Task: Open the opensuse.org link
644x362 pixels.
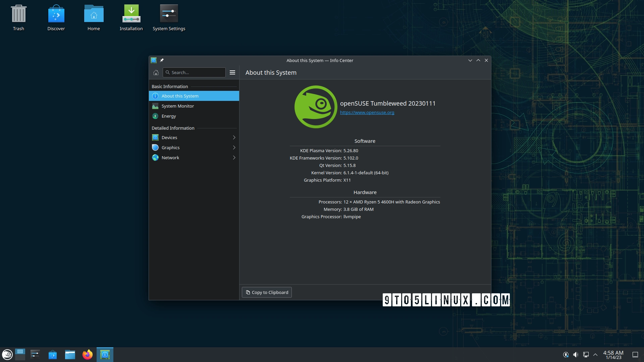Action: [x=367, y=112]
